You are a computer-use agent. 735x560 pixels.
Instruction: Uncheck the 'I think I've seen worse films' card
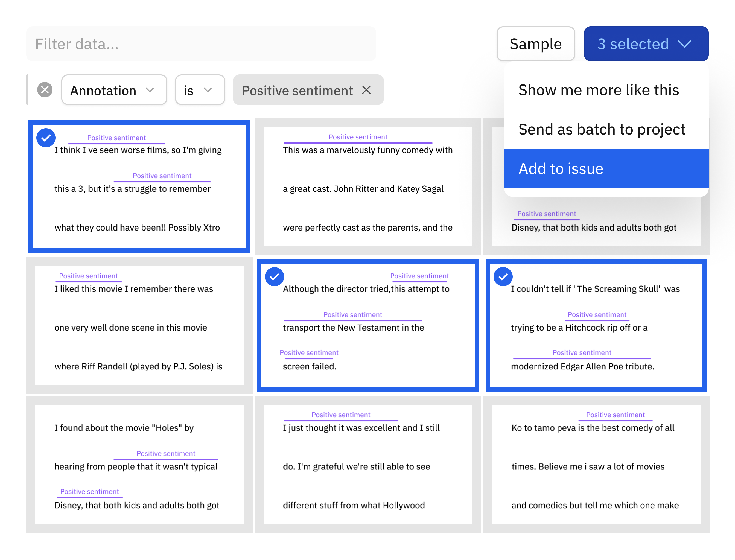(x=46, y=138)
